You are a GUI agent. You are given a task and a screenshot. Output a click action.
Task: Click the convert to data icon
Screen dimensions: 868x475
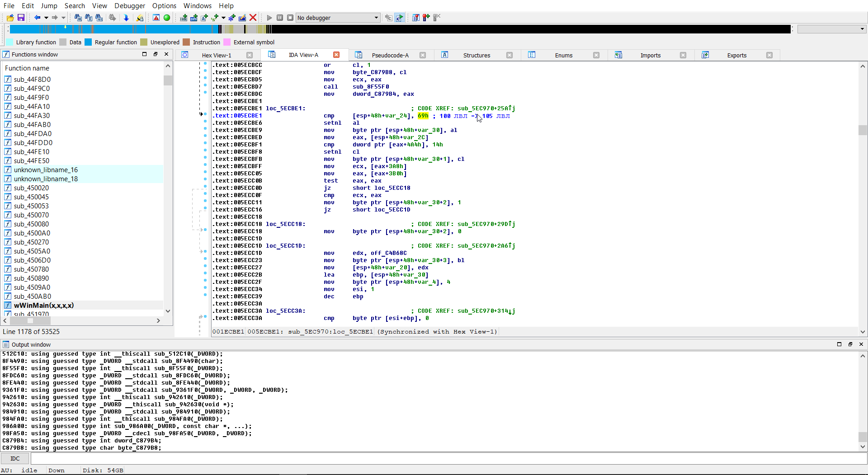pyautogui.click(x=194, y=18)
